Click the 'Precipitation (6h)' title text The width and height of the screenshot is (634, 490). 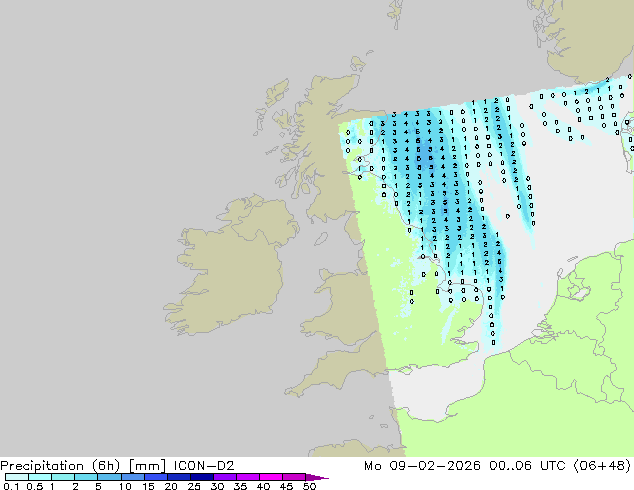point(60,466)
